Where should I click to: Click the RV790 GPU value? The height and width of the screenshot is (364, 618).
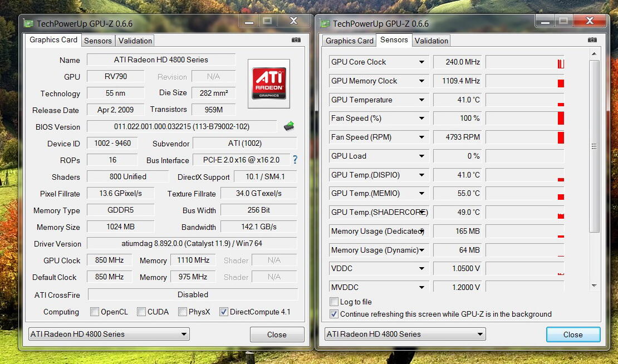[115, 76]
